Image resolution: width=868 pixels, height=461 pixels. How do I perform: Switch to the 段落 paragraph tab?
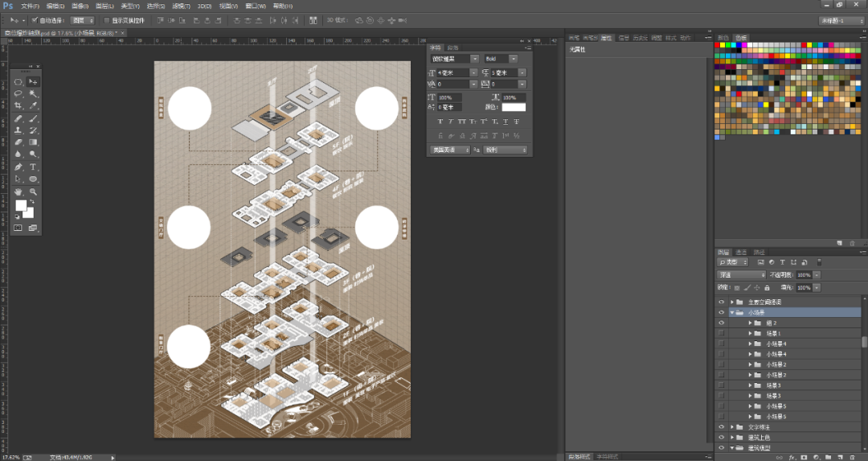[452, 47]
